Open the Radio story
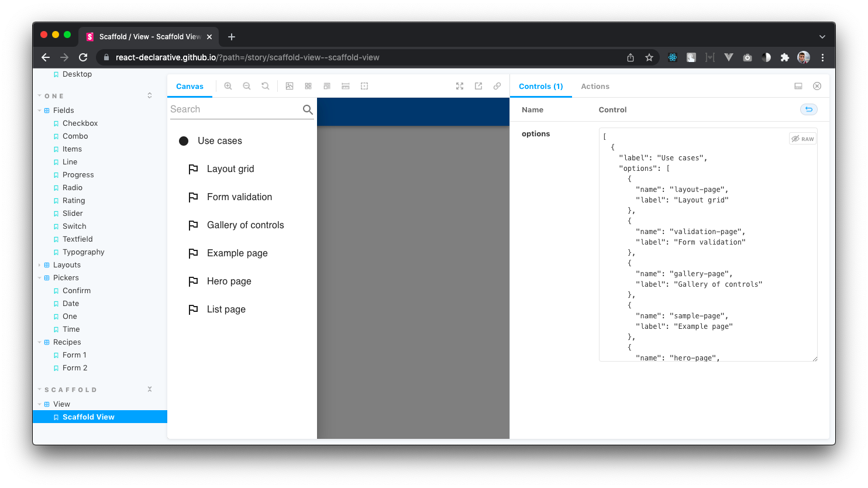Image resolution: width=868 pixels, height=488 pixels. (73, 188)
